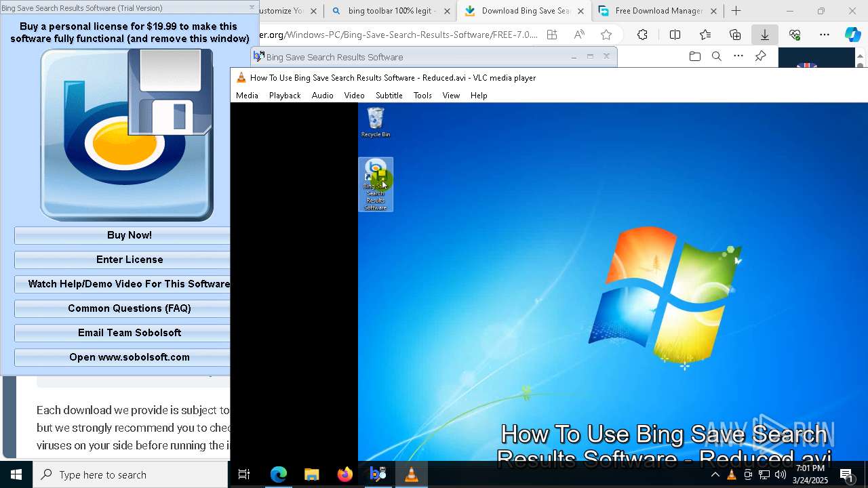868x488 pixels.
Task: Open Microsoft Edge from taskbar
Action: [279, 474]
